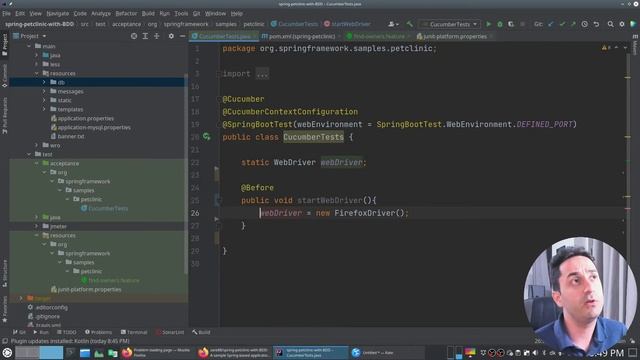Viewport: 640px width, 360px height.
Task: Push commits using Git arrow icon
Action: (x=573, y=24)
